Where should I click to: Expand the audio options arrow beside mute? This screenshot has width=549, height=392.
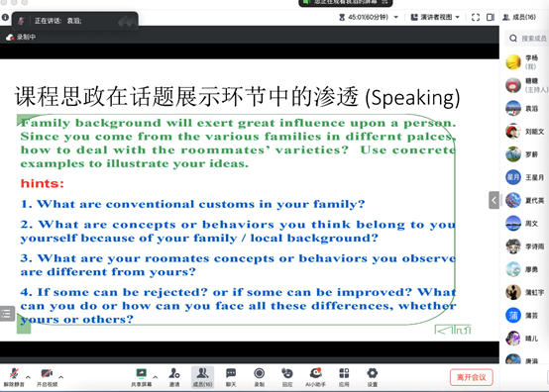click(28, 377)
